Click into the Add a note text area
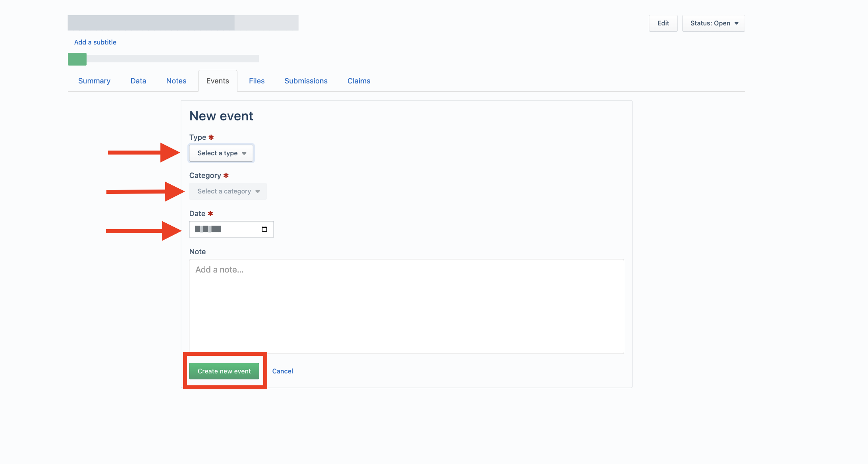Screen dimensions: 868x464 point(407,306)
